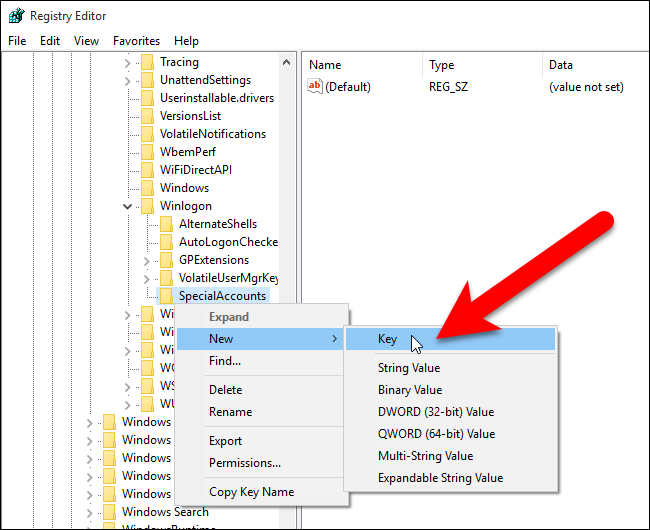Open the Favorites menu

click(136, 41)
